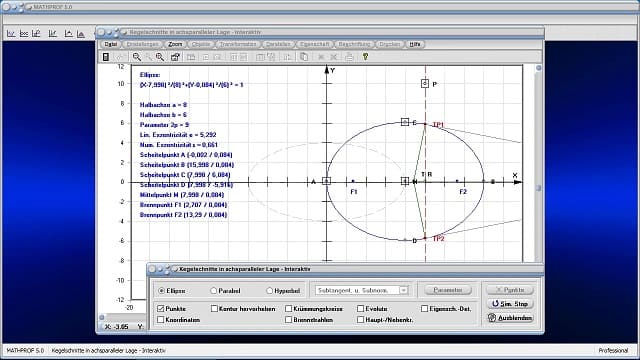The height and width of the screenshot is (360, 640).
Task: Click the 'Brennpunkt F2' coordinates text
Action: [x=183, y=215]
